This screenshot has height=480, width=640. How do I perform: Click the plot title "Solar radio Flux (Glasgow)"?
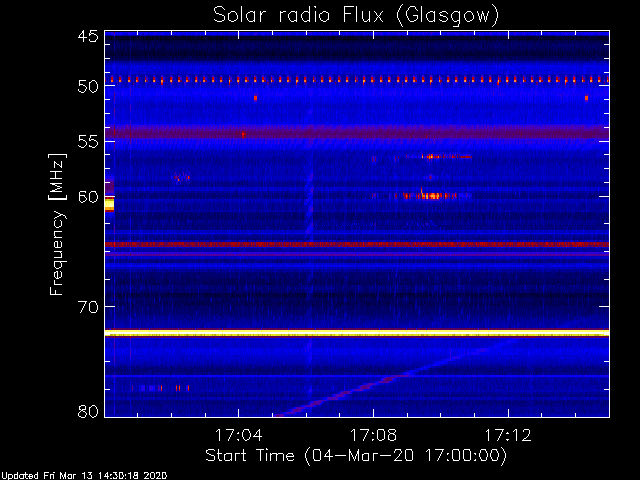click(356, 16)
